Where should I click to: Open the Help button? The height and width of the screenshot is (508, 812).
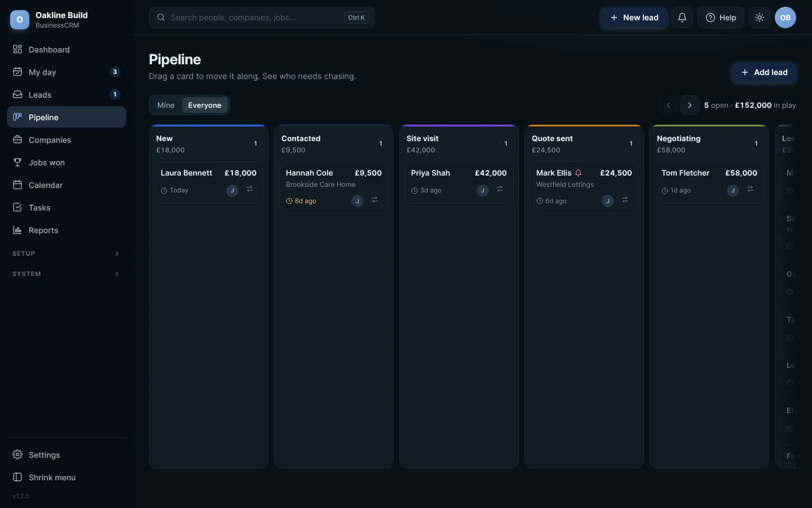(x=721, y=17)
